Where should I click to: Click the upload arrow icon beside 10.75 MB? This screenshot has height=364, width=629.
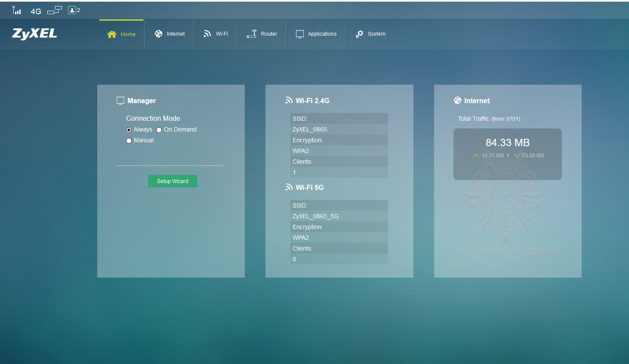pyautogui.click(x=476, y=156)
